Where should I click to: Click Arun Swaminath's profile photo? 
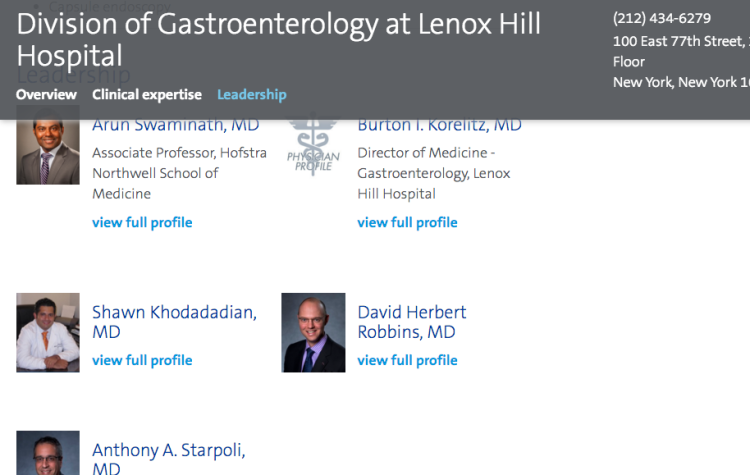pyautogui.click(x=48, y=152)
